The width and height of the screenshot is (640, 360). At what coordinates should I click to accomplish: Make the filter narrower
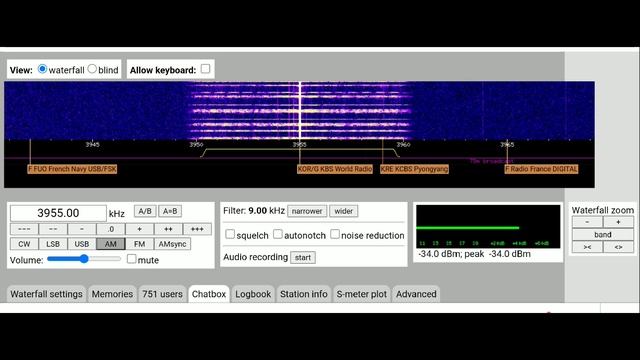[x=307, y=211]
